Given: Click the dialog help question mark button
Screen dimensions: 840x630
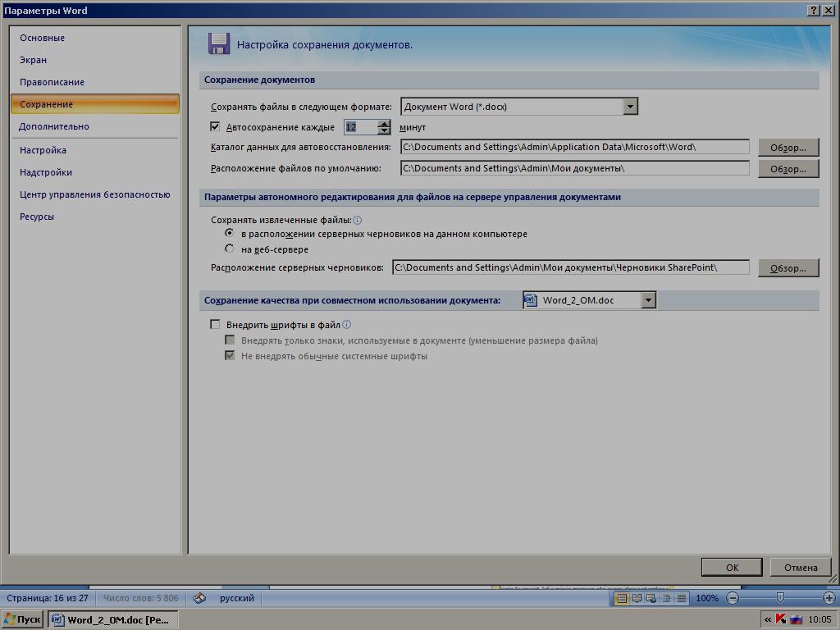Looking at the screenshot, I should (814, 10).
